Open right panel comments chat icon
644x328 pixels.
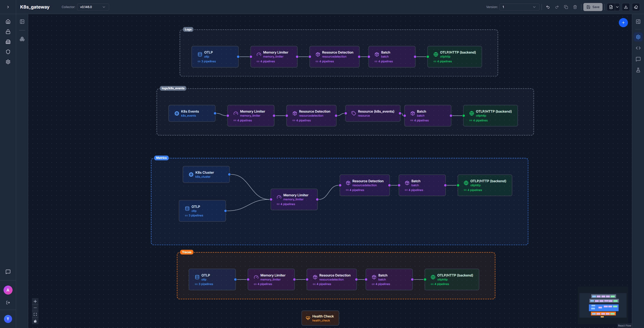pyautogui.click(x=638, y=59)
